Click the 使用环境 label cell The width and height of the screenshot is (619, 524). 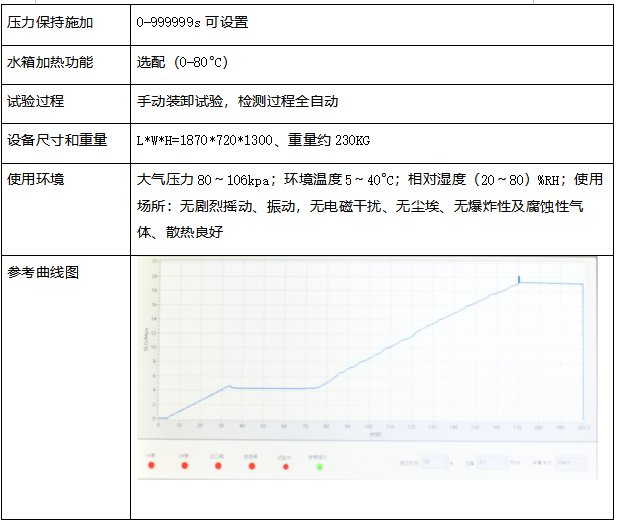click(36, 180)
